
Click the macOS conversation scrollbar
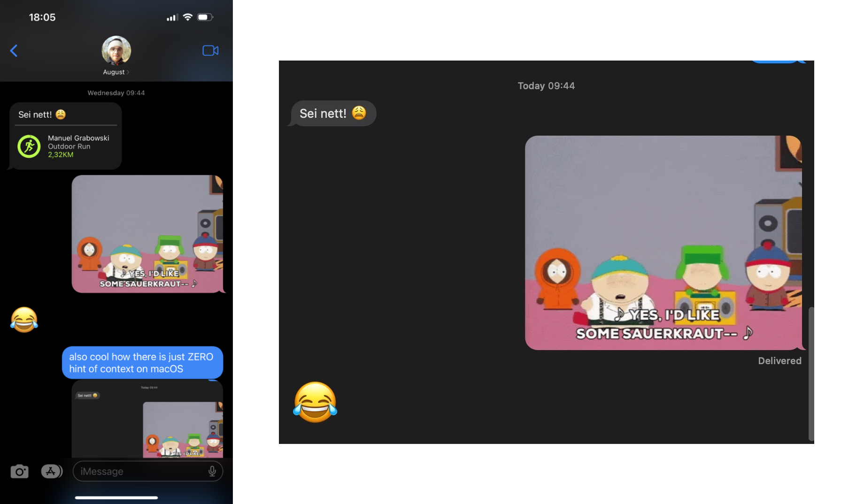810,373
